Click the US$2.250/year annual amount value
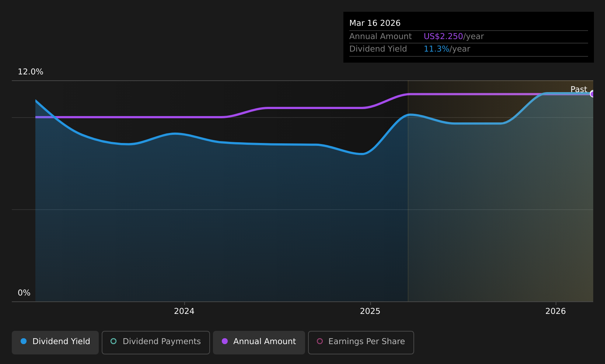The height and width of the screenshot is (364, 605). pyautogui.click(x=454, y=36)
